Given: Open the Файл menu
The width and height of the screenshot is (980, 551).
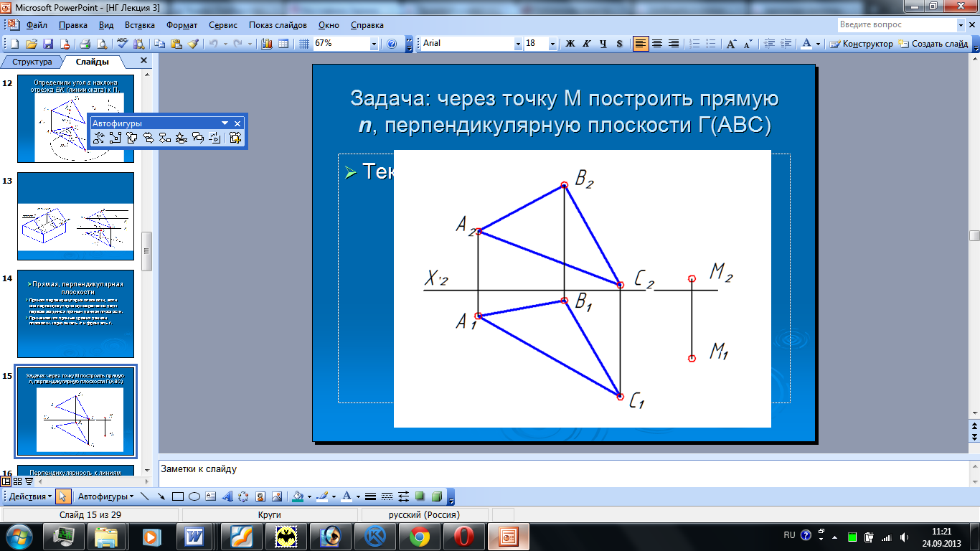Looking at the screenshot, I should [37, 24].
